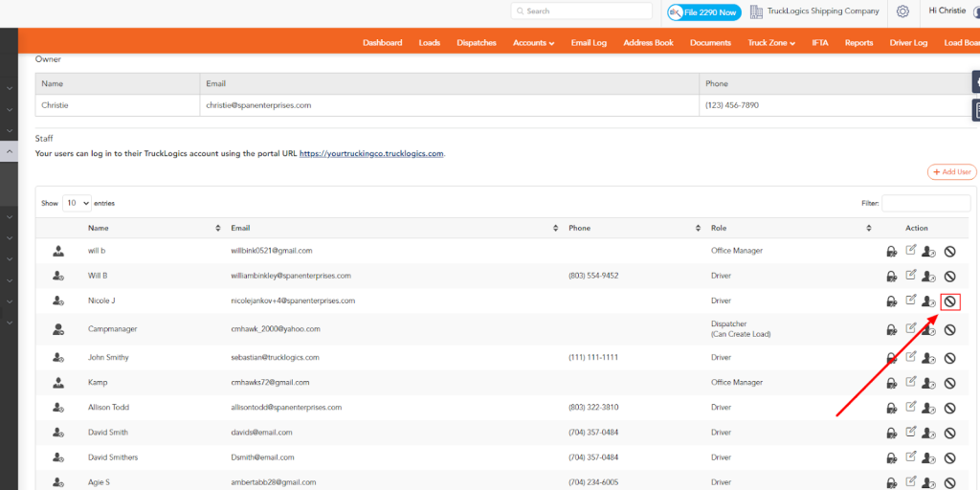The width and height of the screenshot is (980, 490).
Task: Edit John Smithy using pencil icon
Action: 911,356
